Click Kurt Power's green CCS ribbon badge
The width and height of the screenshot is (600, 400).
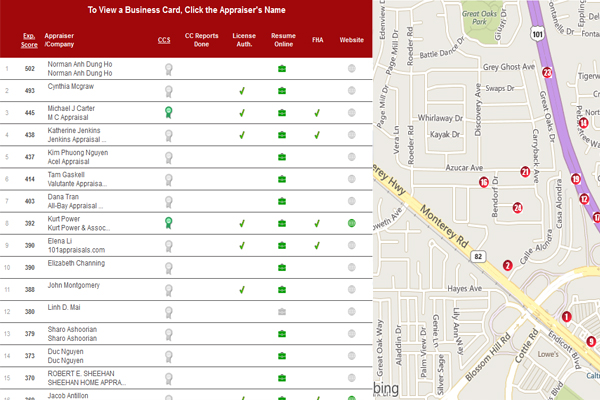[x=169, y=223]
